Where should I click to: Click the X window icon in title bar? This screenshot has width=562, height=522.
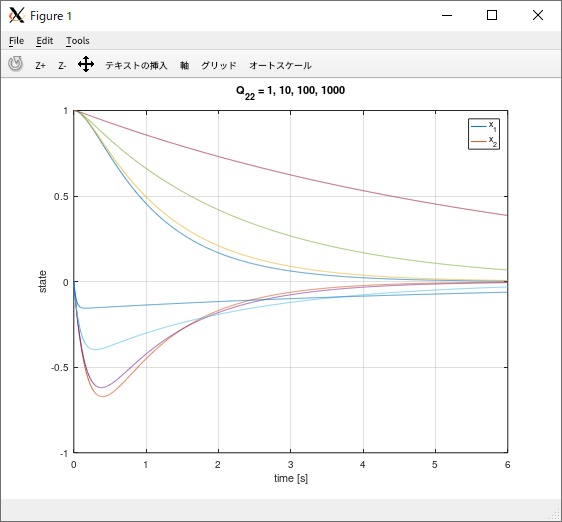pyautogui.click(x=16, y=15)
